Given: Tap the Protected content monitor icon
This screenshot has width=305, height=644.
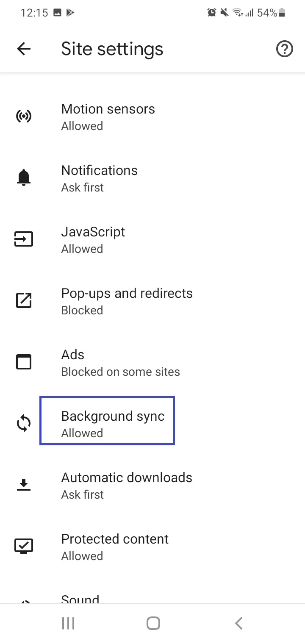Looking at the screenshot, I should 24,546.
